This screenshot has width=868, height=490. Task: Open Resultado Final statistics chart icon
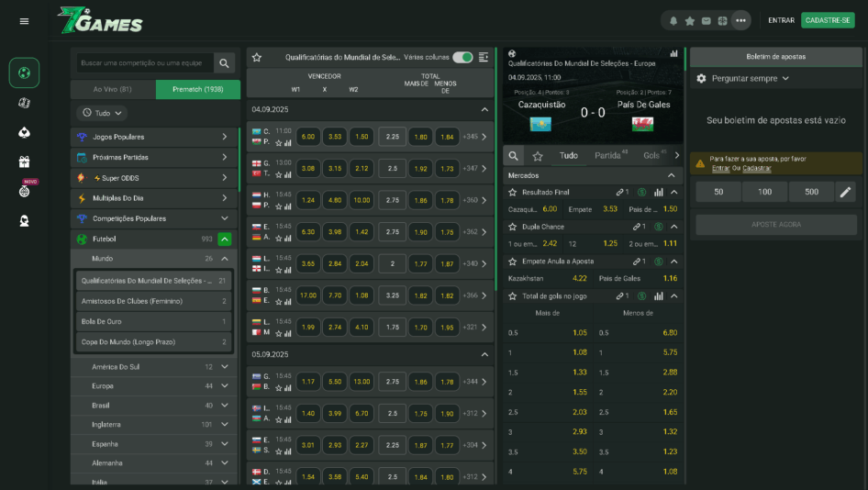658,192
